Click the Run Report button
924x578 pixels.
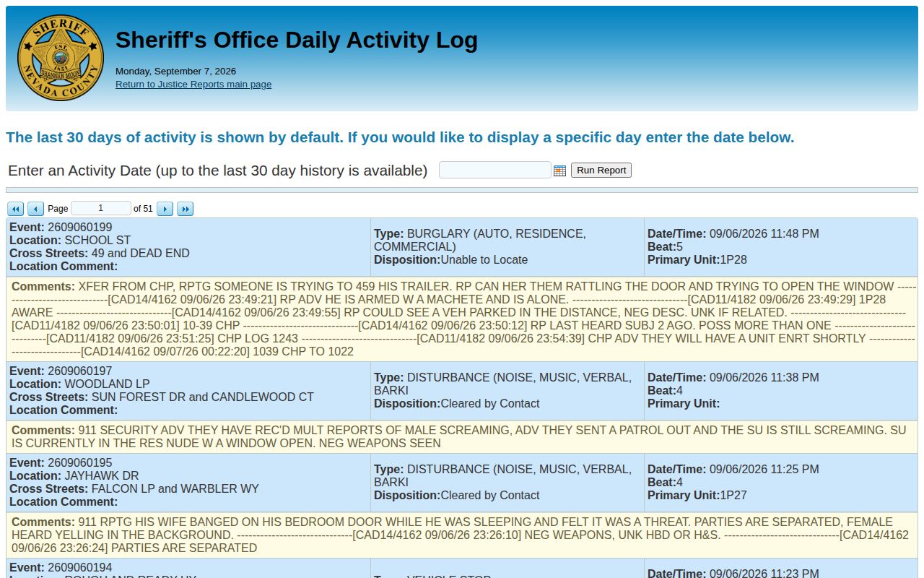[x=601, y=171]
